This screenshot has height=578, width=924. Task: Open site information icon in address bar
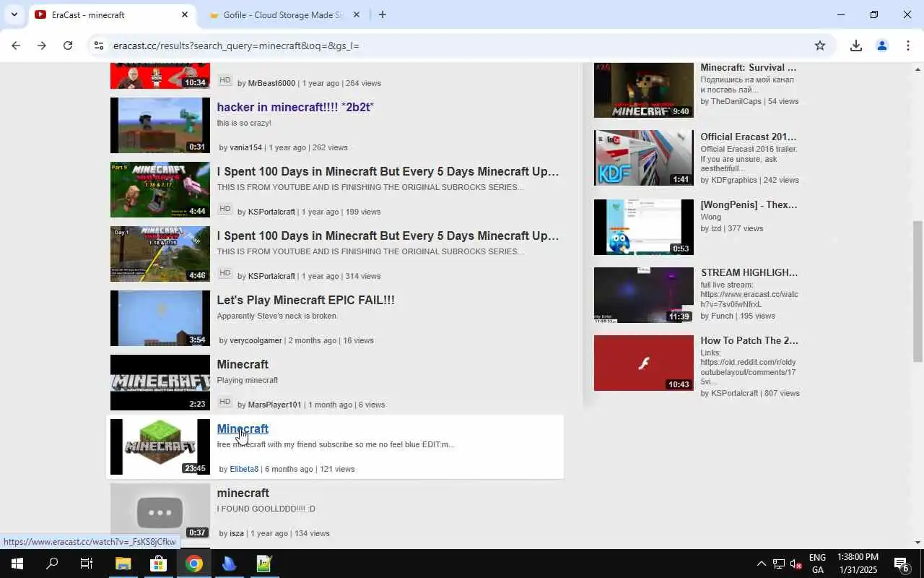[98, 46]
